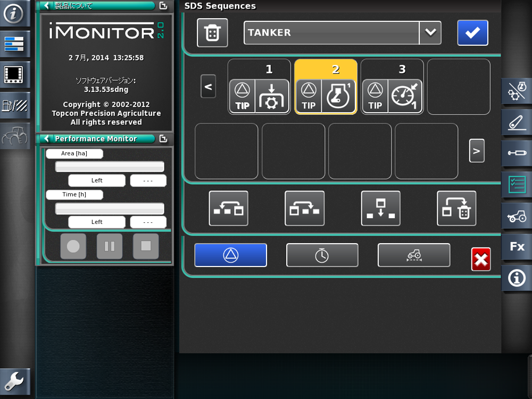This screenshot has height=399, width=532.
Task: Click the first empty slot in second row
Action: point(226,151)
